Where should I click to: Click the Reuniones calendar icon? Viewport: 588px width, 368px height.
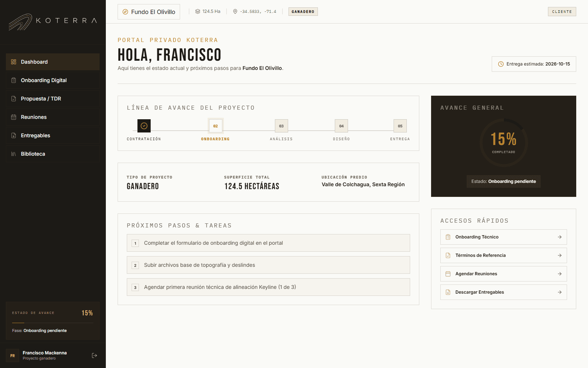14,117
